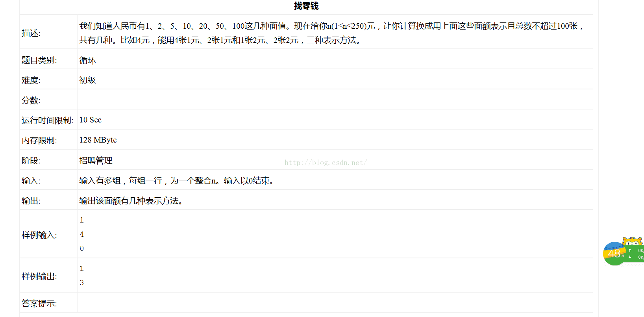Click the 描述: row label

(31, 33)
